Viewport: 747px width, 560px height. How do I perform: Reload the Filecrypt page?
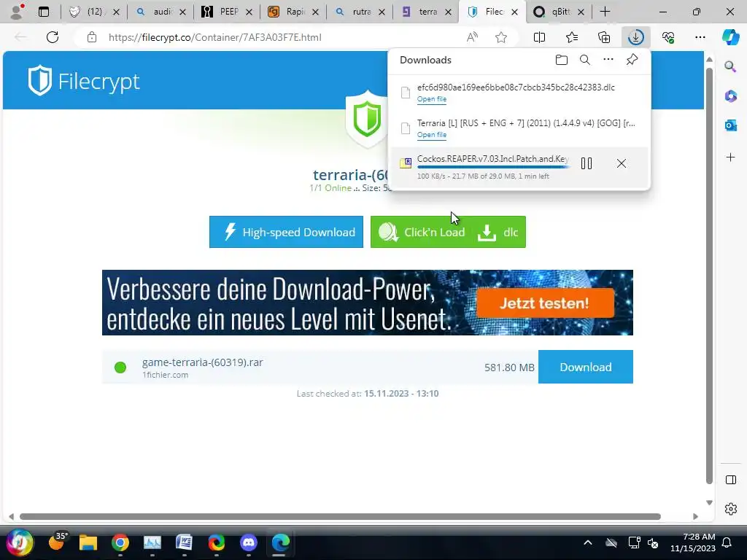point(53,37)
